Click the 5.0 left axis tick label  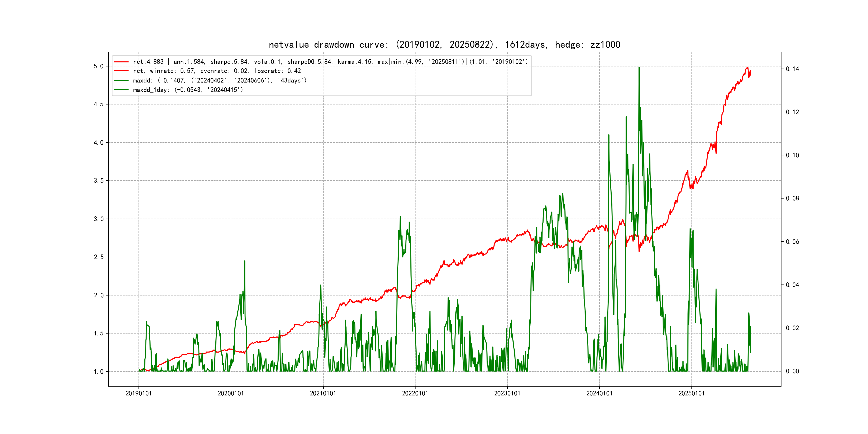(x=98, y=66)
